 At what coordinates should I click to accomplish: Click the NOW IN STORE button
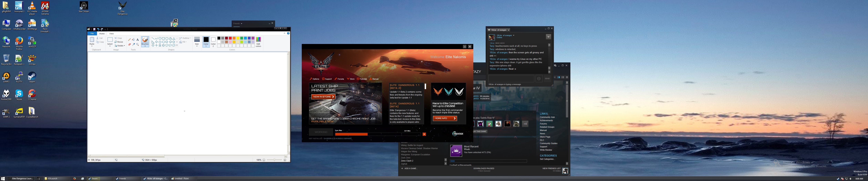pos(323,97)
